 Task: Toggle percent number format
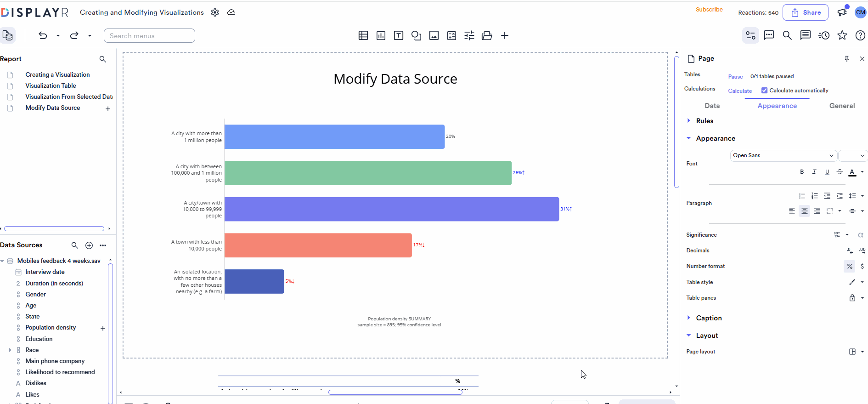tap(850, 266)
